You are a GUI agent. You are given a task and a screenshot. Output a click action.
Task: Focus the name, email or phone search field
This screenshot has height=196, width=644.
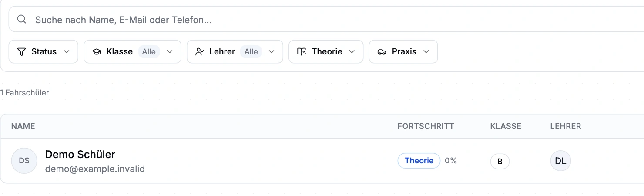(326, 19)
